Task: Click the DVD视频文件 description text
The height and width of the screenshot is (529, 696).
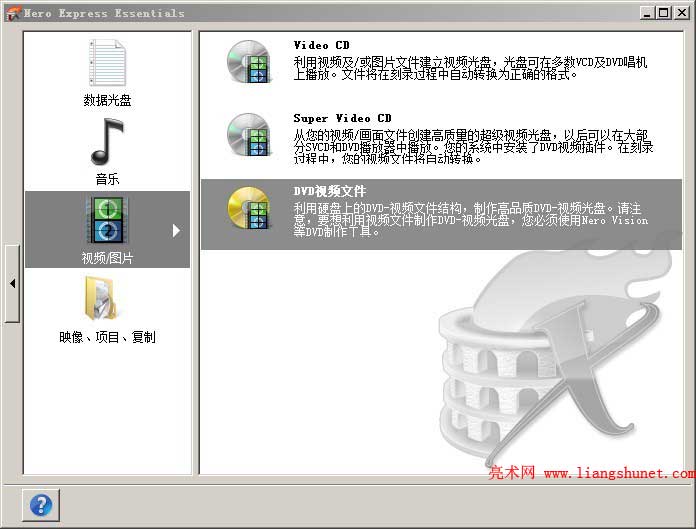Action: [471, 220]
